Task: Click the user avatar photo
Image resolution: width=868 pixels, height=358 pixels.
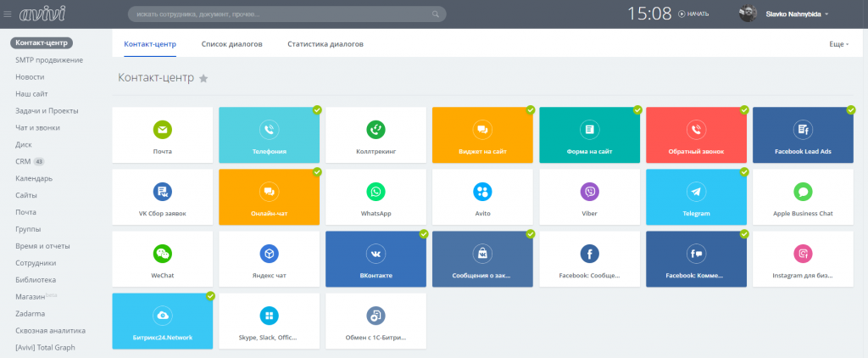Action: coord(748,14)
